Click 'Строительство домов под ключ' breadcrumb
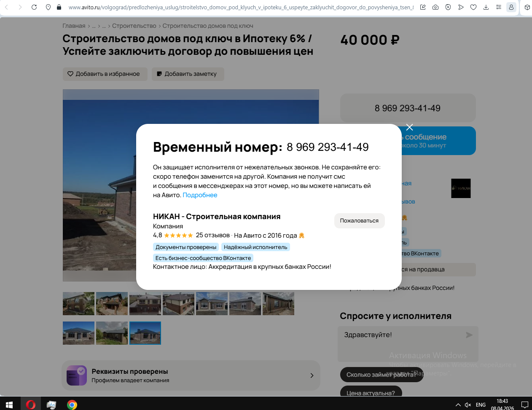 pos(208,26)
